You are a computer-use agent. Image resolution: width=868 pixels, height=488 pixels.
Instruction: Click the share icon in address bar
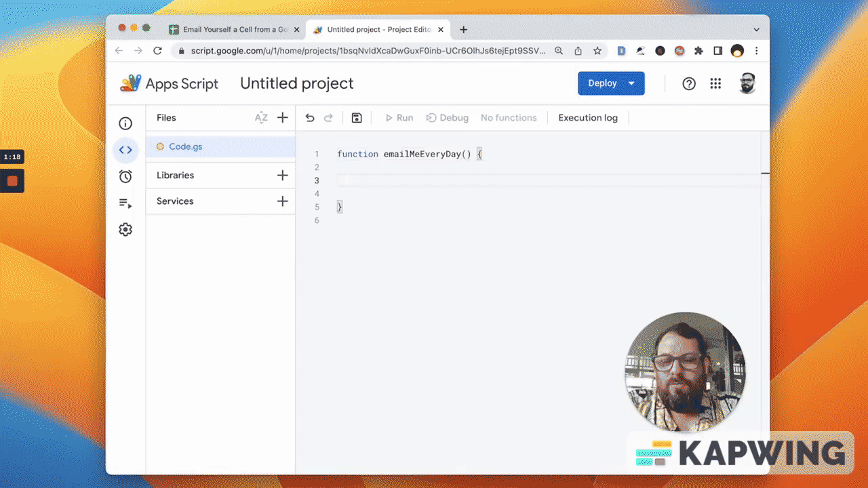(x=578, y=51)
